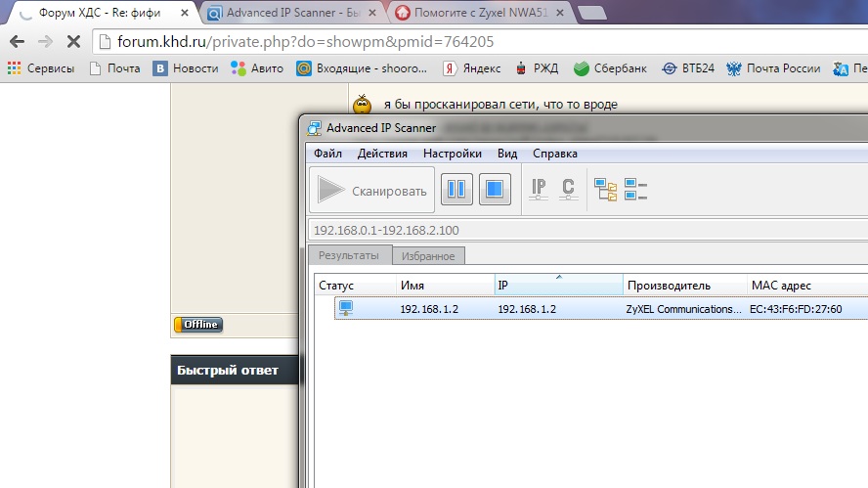
Task: Expand all results tree icon
Action: coord(605,190)
